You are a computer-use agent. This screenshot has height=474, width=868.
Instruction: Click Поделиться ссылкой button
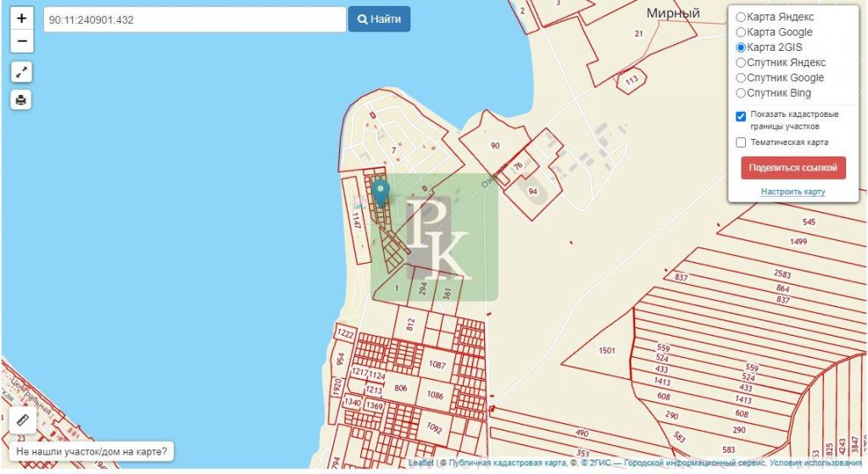click(x=793, y=168)
